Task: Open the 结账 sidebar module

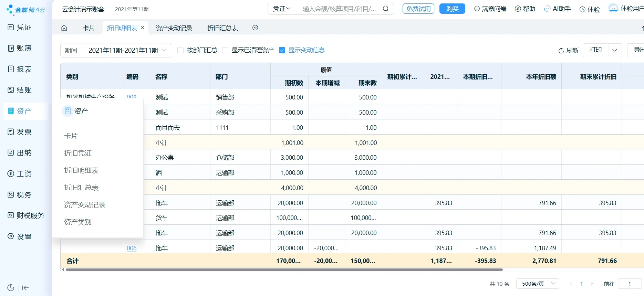Action: [x=20, y=90]
